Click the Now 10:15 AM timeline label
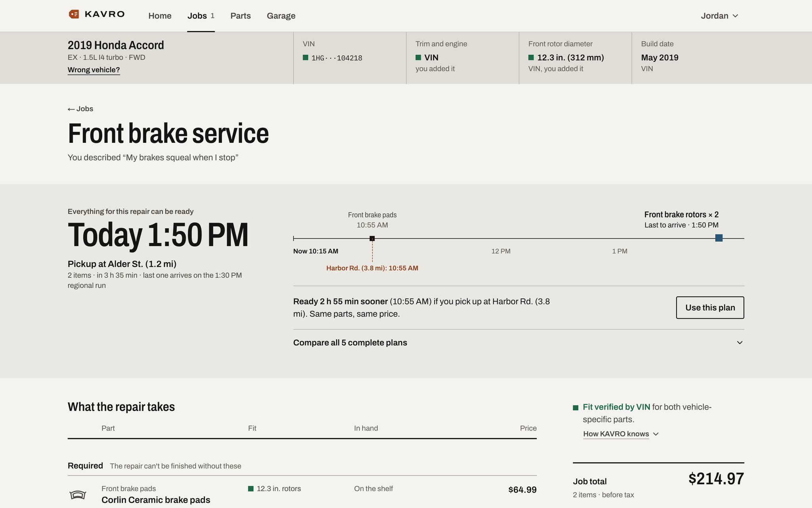 (316, 251)
